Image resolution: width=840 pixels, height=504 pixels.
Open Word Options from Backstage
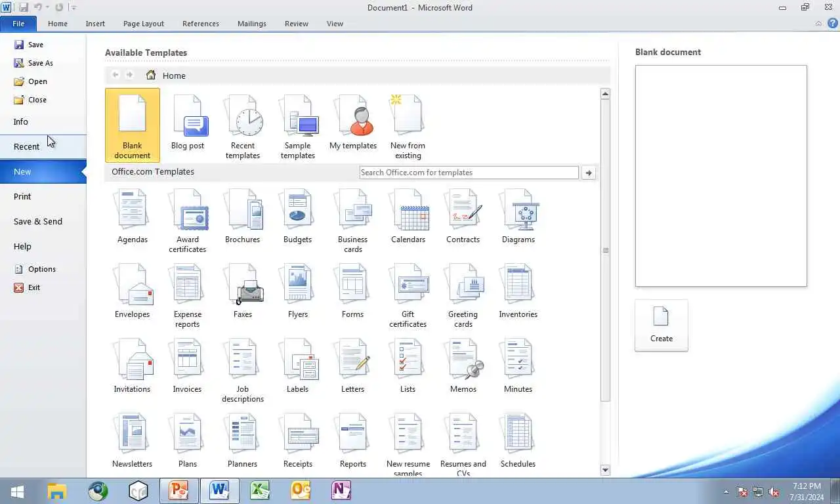pos(43,269)
